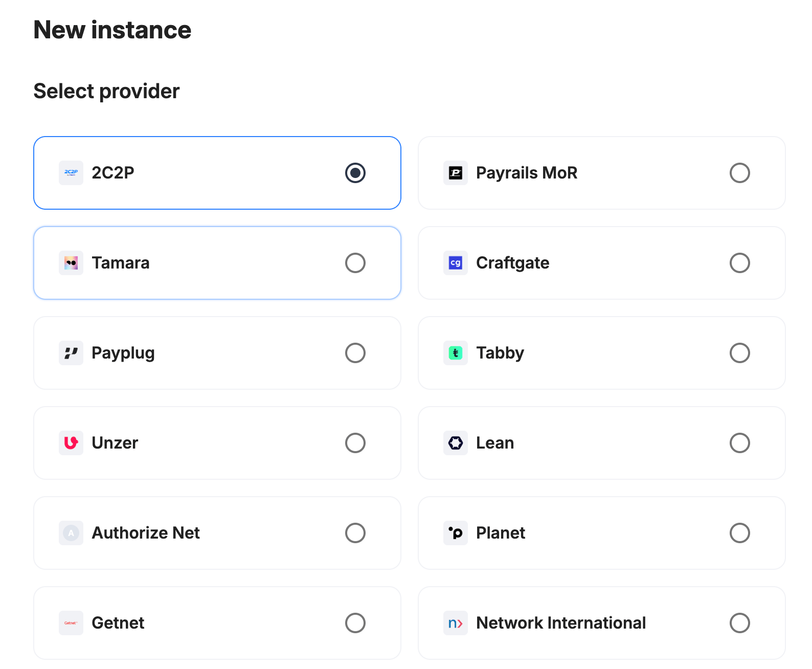The width and height of the screenshot is (812, 669).
Task: Choose the Payplug radio button
Action: (355, 353)
